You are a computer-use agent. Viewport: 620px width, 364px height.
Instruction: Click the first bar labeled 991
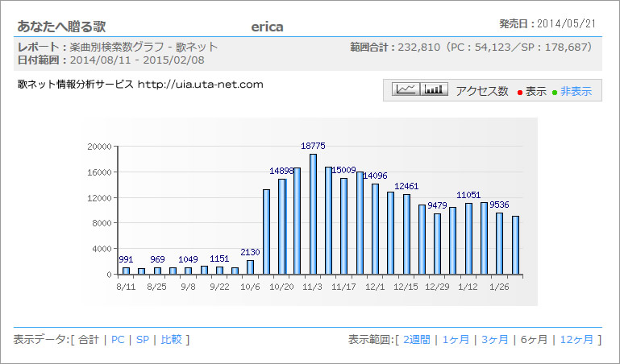pyautogui.click(x=126, y=271)
